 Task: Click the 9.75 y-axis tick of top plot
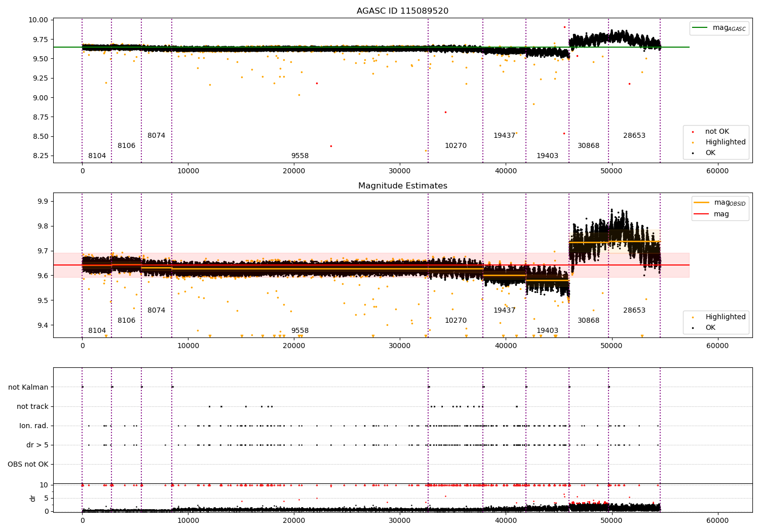point(41,40)
